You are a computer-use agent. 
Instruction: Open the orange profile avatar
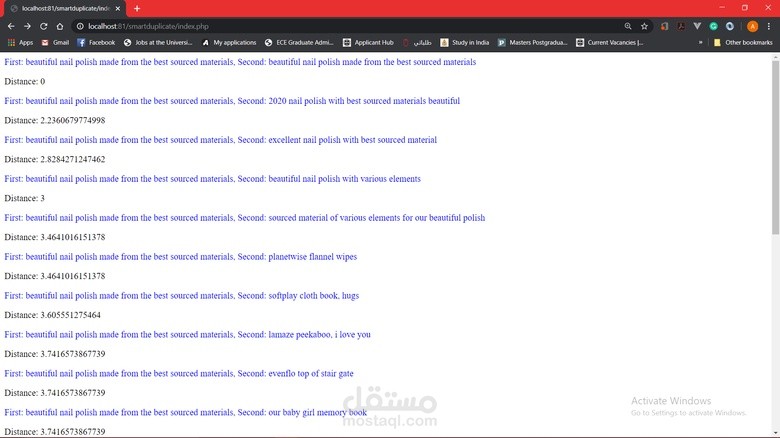coord(753,26)
